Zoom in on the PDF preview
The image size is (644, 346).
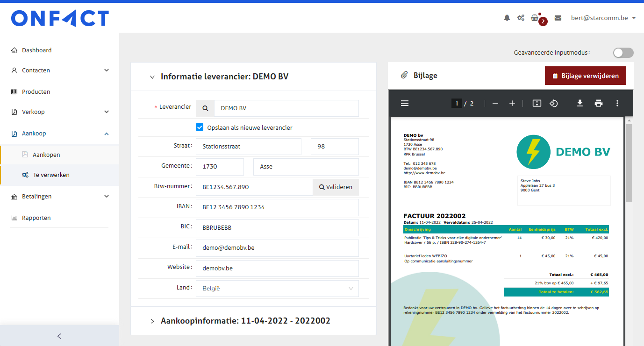pyautogui.click(x=512, y=103)
